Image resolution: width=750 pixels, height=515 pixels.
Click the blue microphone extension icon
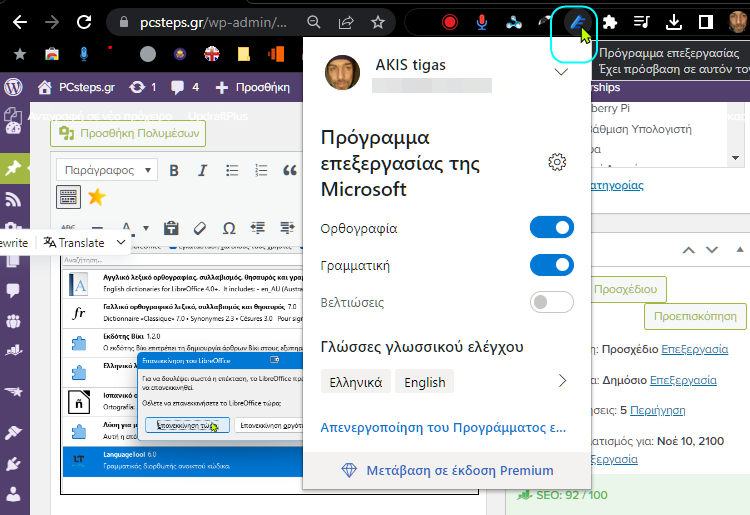tap(482, 22)
